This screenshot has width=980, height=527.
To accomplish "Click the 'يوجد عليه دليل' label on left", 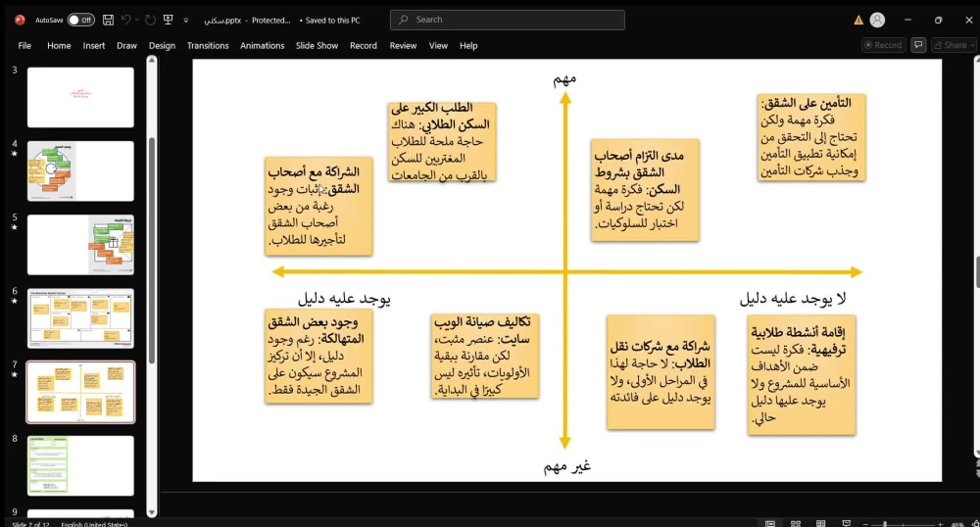I will click(344, 299).
